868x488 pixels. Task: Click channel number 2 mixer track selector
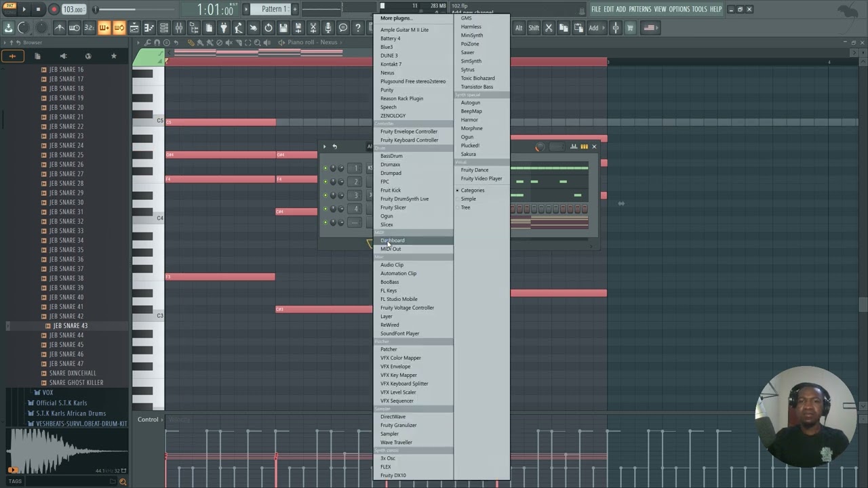(x=355, y=182)
